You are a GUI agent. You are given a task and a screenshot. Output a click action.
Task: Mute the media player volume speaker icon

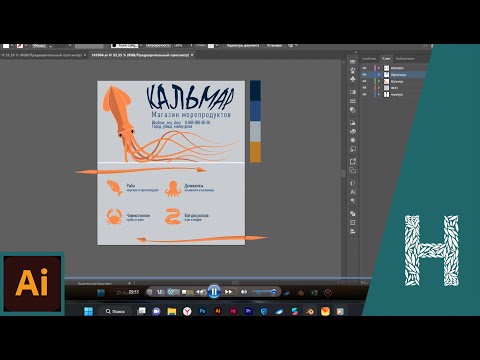point(244,292)
